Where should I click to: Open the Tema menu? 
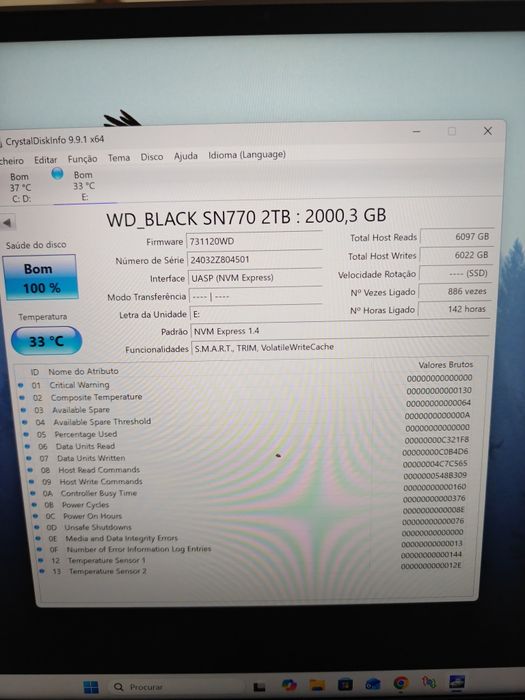pyautogui.click(x=119, y=158)
